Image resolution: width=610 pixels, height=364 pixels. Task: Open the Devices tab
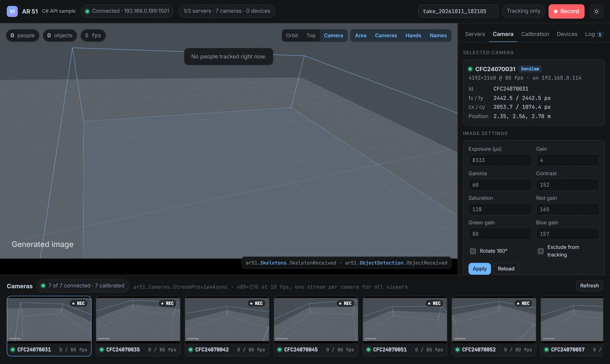[567, 34]
